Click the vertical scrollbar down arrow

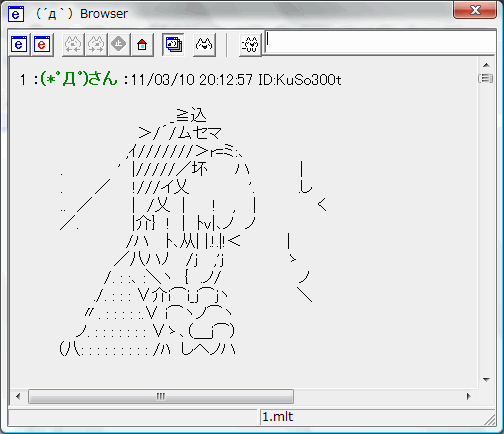coord(486,380)
